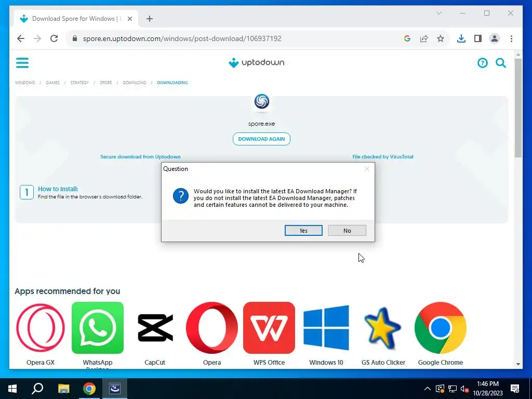This screenshot has height=399, width=532.
Task: Open the Uptodown help icon
Action: 482,63
